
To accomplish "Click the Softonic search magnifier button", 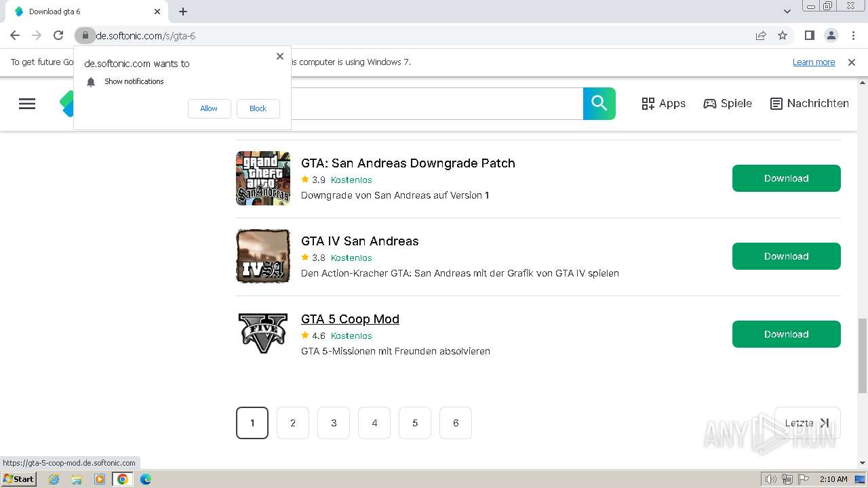I will click(x=599, y=104).
